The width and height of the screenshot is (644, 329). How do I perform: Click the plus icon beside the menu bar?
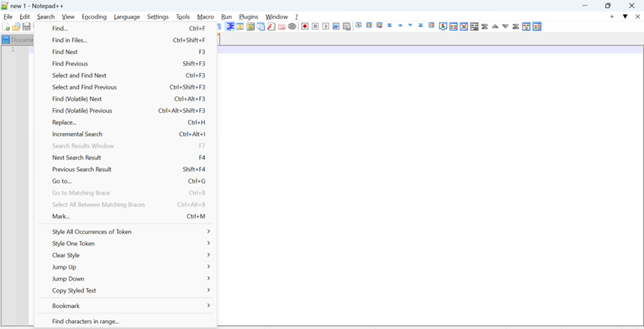tap(612, 17)
